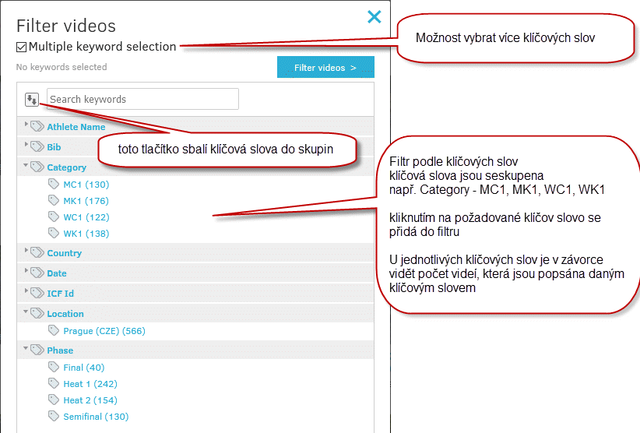Click tag icon beside Heat 1 (242)

53,383
